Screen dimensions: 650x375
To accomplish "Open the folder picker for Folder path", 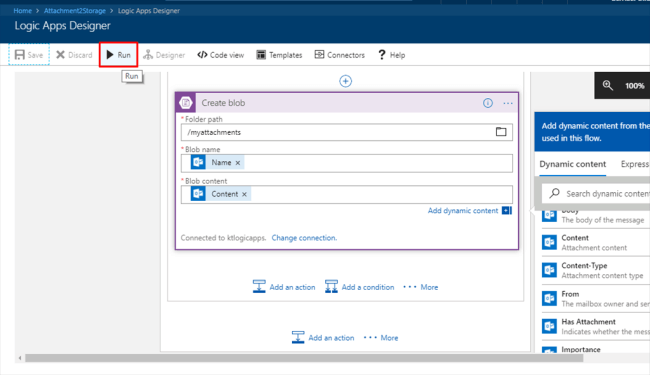I will (501, 132).
